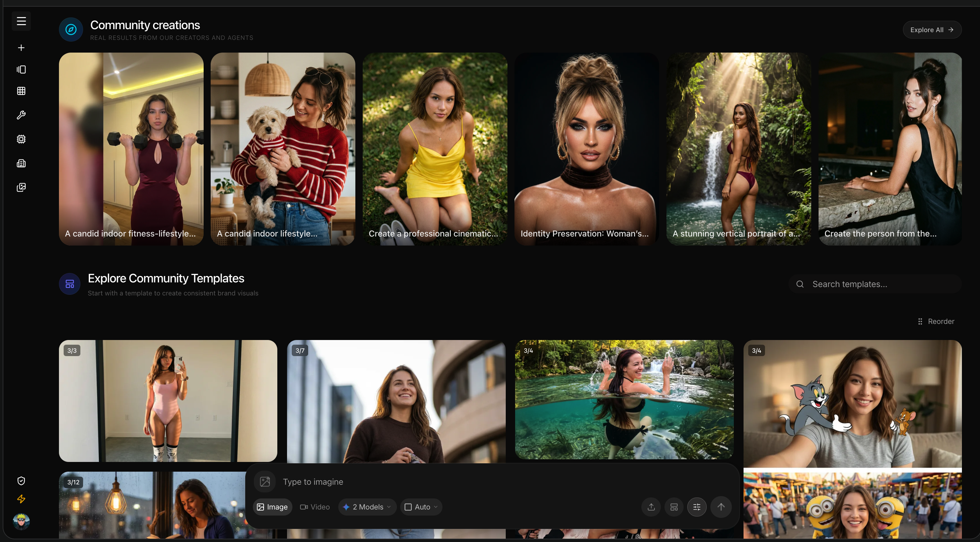Click the Reorder templates button
The image size is (980, 542).
[936, 322]
